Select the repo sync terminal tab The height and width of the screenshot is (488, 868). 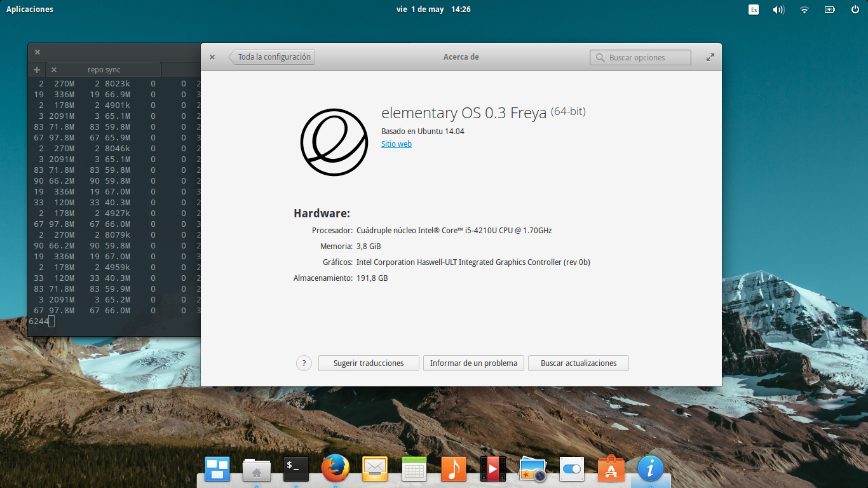104,70
